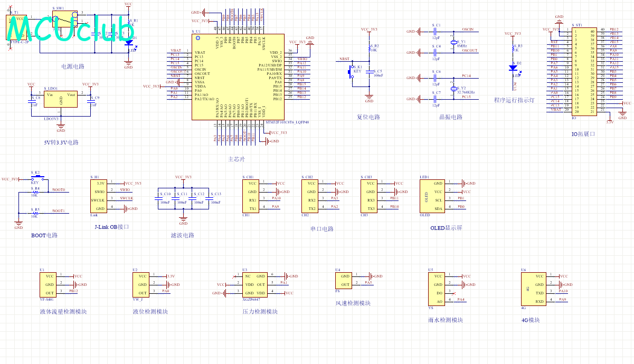Select the reset KEY switch S_K1
Screen dimensions: 634x364
tap(352, 71)
